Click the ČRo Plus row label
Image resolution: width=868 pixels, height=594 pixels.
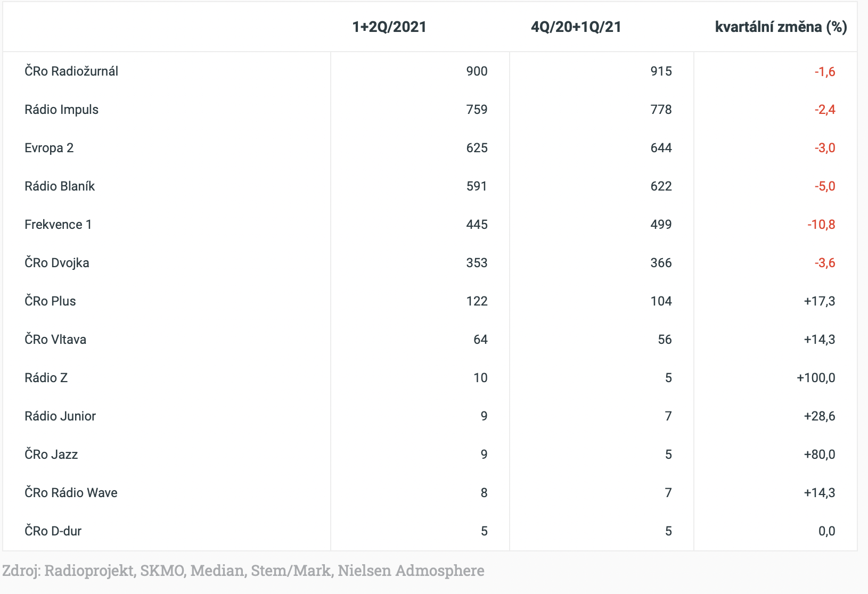pos(50,301)
